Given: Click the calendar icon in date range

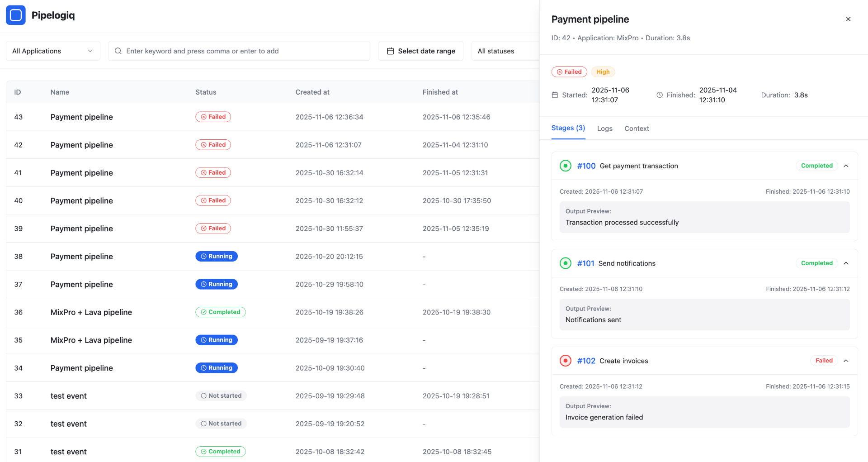Looking at the screenshot, I should [x=390, y=51].
